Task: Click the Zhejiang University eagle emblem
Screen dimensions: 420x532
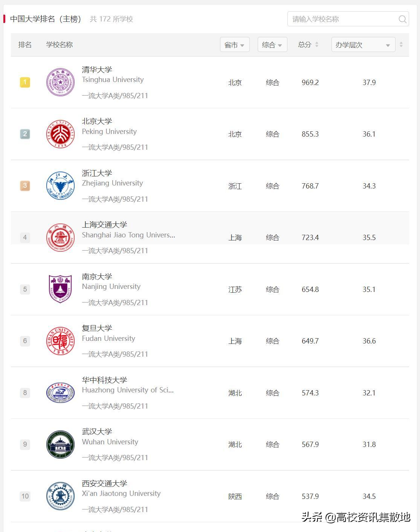Action: click(60, 185)
